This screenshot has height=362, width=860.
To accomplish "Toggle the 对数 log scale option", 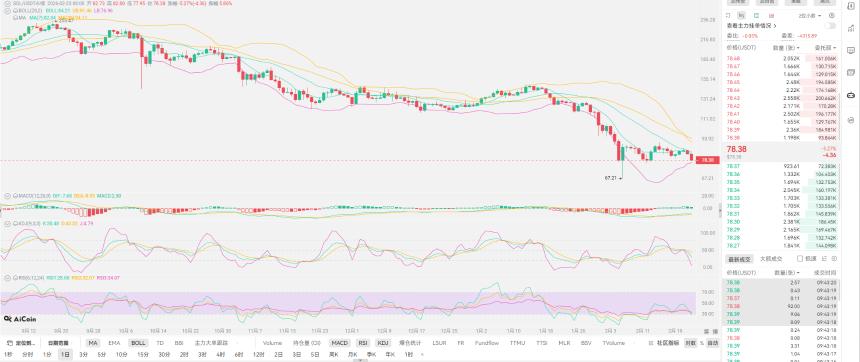I will pos(690,343).
